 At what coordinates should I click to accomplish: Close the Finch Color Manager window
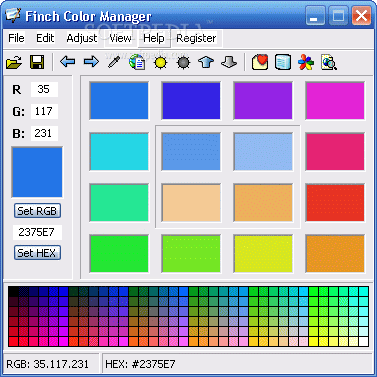click(x=361, y=16)
